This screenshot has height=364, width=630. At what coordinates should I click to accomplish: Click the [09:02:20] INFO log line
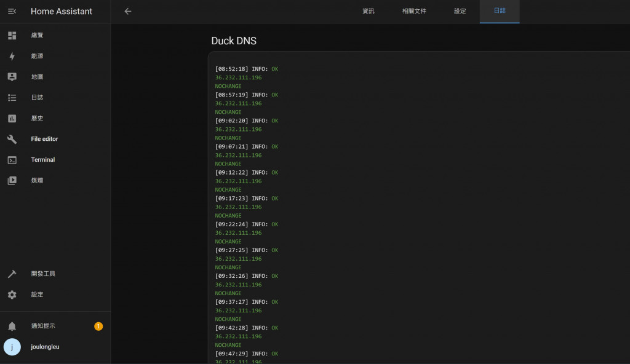pyautogui.click(x=246, y=121)
